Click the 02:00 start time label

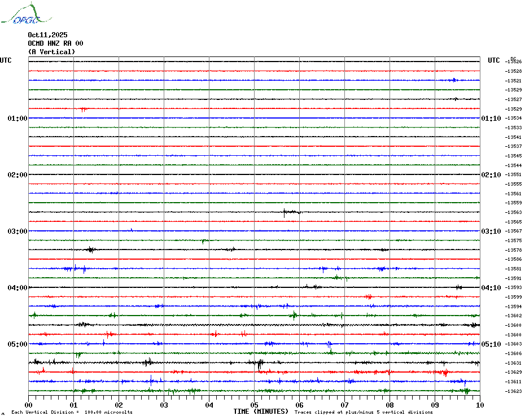click(17, 175)
